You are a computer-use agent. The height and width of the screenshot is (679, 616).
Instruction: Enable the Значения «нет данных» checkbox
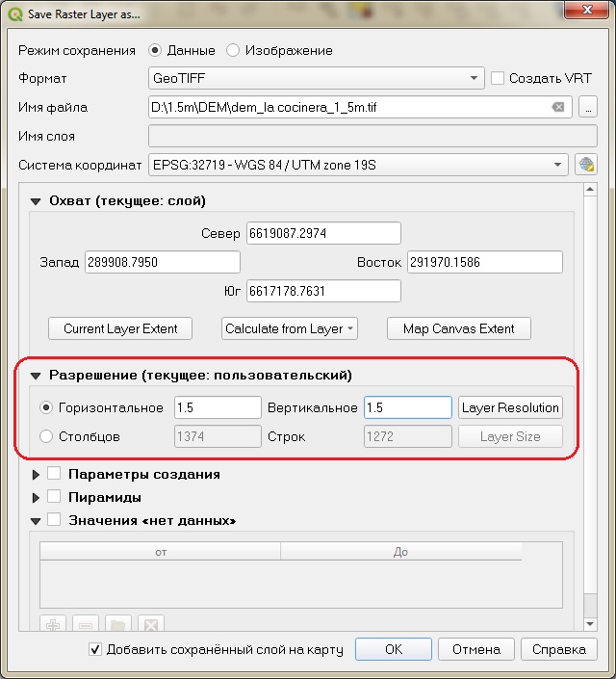point(54,519)
